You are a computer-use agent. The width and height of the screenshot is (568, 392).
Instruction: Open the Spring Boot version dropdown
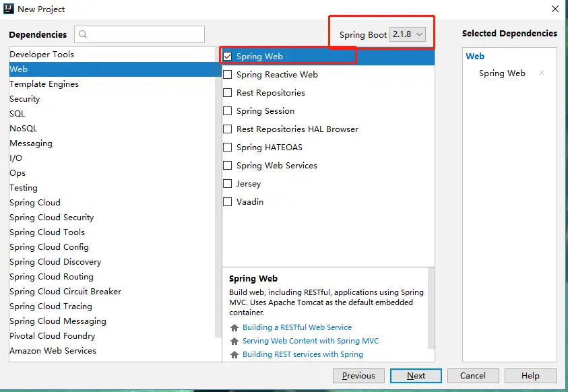408,34
